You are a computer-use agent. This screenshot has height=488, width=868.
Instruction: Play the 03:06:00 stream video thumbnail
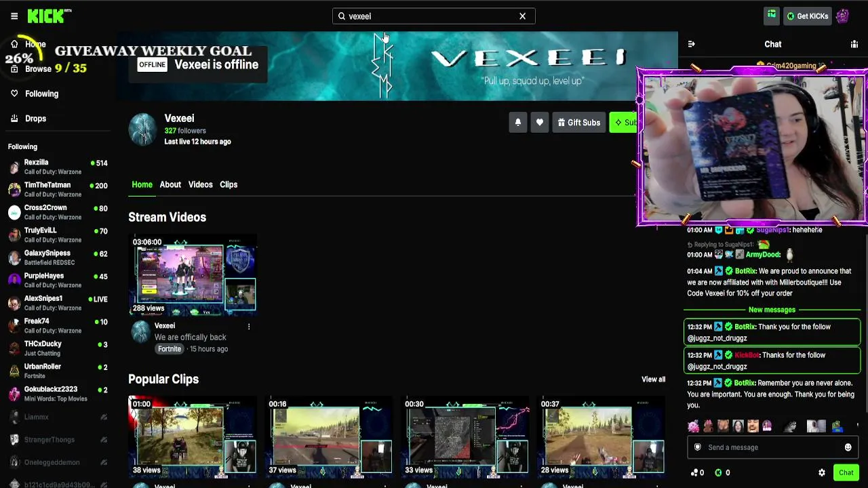click(193, 275)
